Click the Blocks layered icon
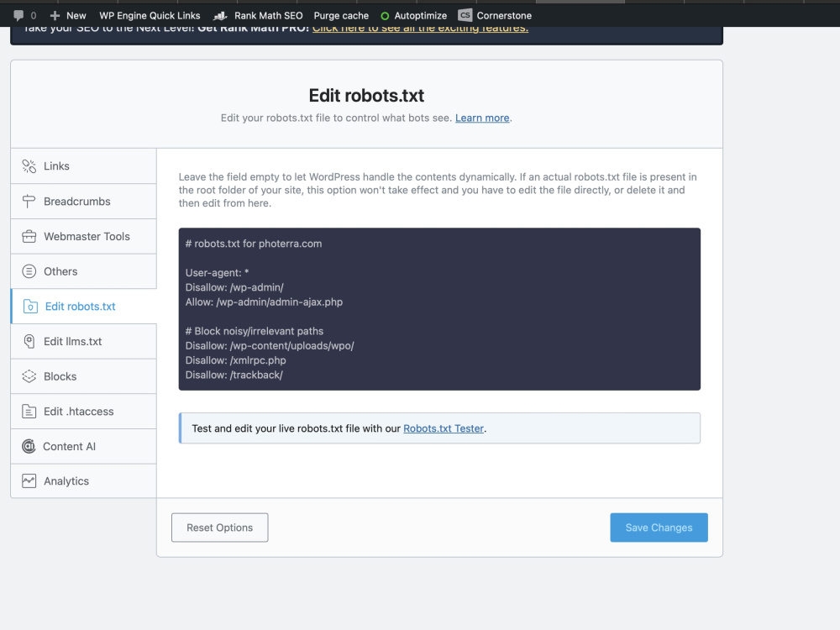This screenshot has height=630, width=840. 29,376
